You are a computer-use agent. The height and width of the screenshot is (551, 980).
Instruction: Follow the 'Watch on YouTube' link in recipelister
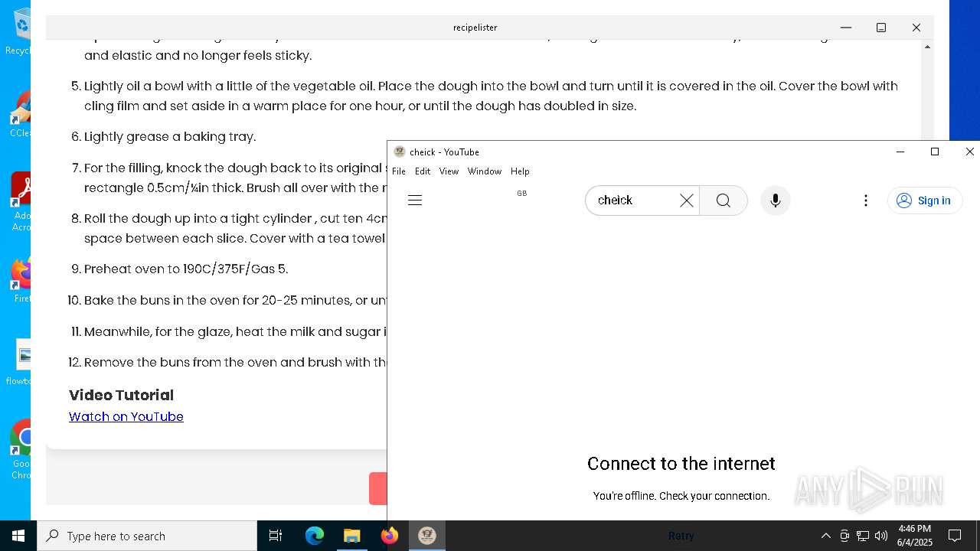click(126, 416)
